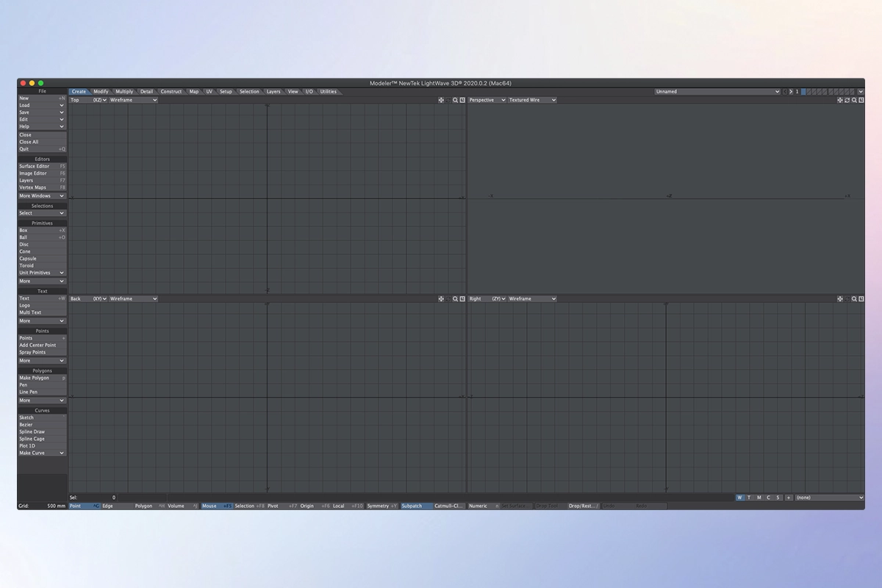Open the Unnamed object dropdown
882x588 pixels.
click(717, 92)
